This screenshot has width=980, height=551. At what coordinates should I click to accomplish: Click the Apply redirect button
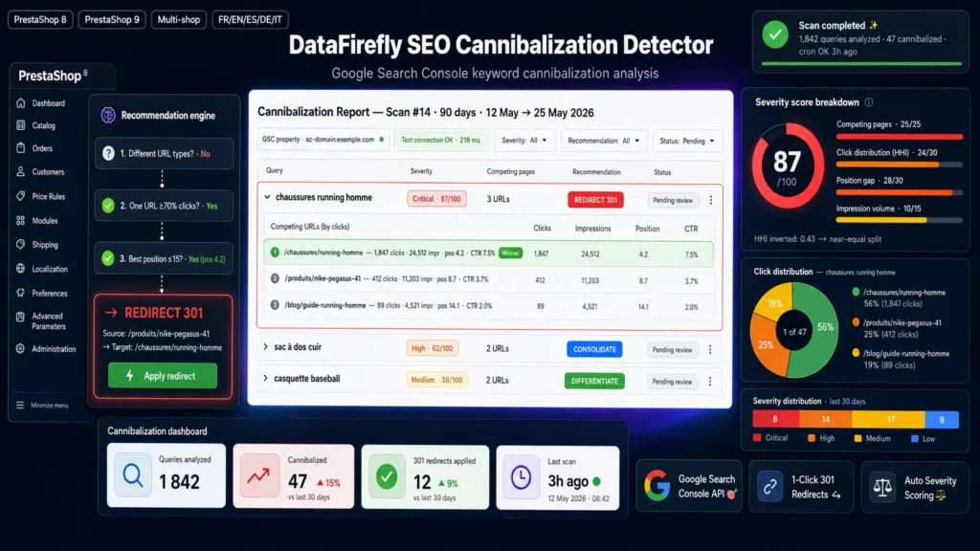163,375
